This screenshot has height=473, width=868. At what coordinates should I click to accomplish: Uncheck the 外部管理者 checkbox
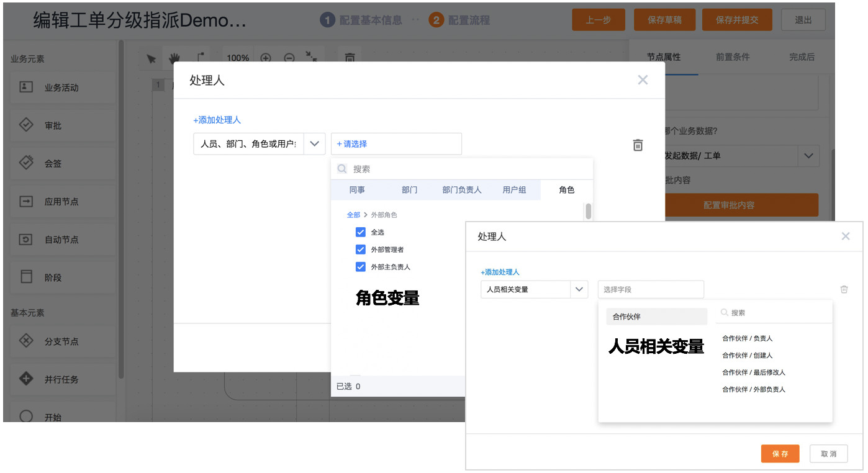[360, 250]
